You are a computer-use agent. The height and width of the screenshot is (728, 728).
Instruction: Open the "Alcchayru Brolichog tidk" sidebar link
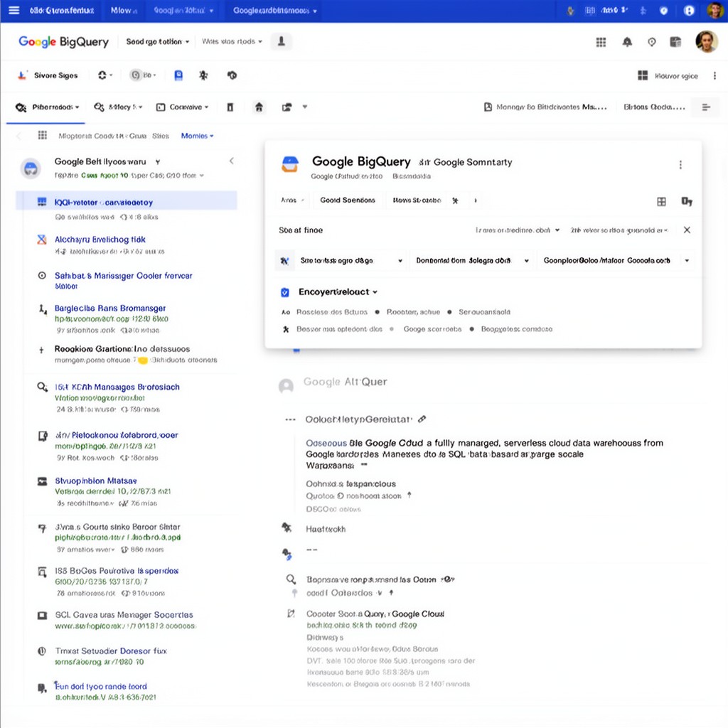coord(100,240)
